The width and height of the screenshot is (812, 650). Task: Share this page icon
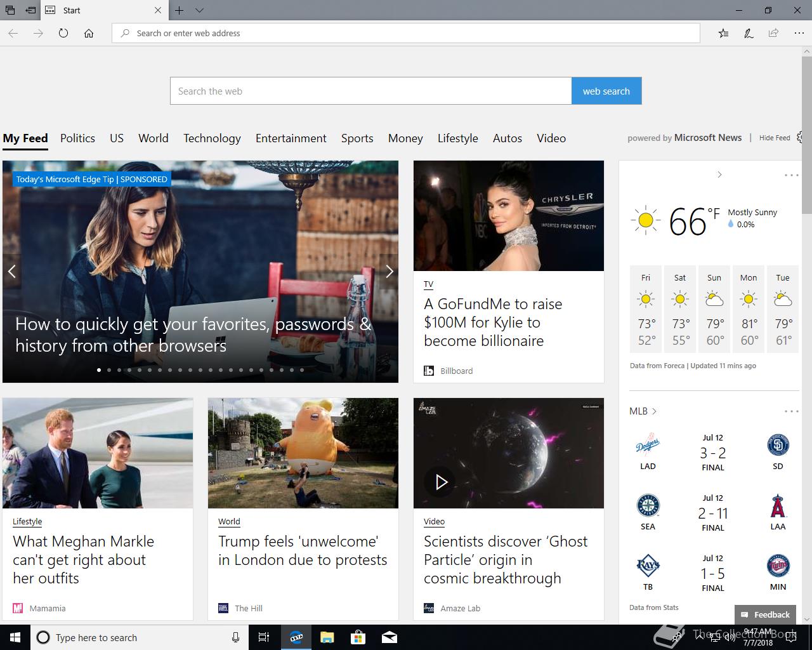tap(773, 33)
